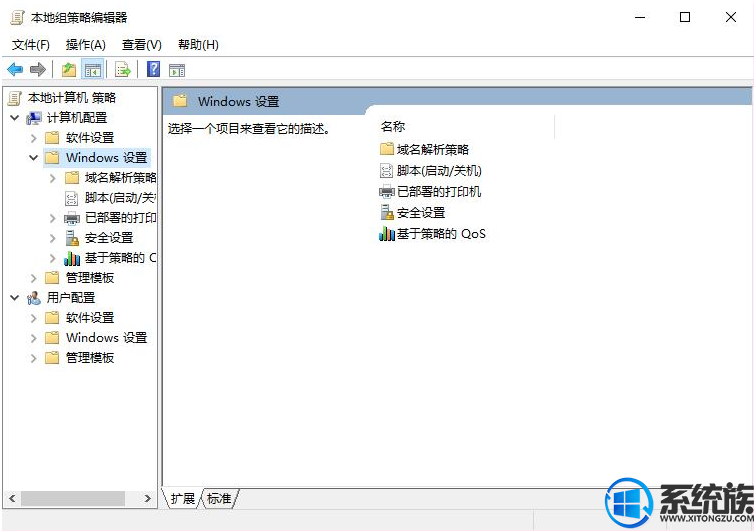Collapse the 计算机配置 node
This screenshot has height=531, width=754.
(x=15, y=118)
